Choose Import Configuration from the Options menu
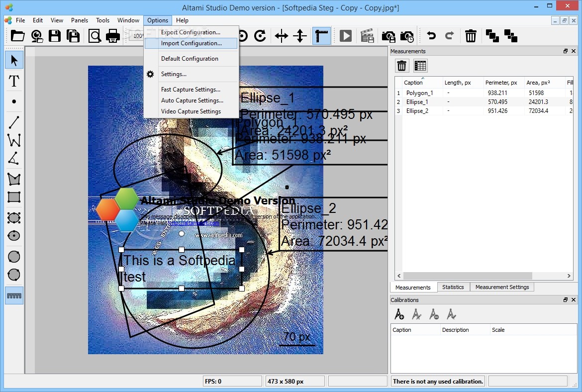582x392 pixels. point(191,43)
